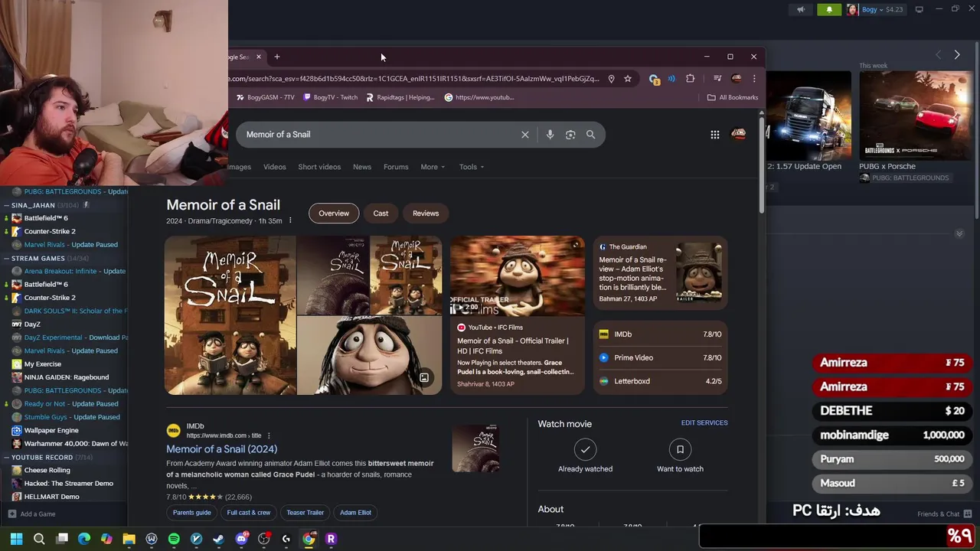Open Microsoft Edge from the taskbar
Screen dimensions: 980x551
pyautogui.click(x=84, y=539)
